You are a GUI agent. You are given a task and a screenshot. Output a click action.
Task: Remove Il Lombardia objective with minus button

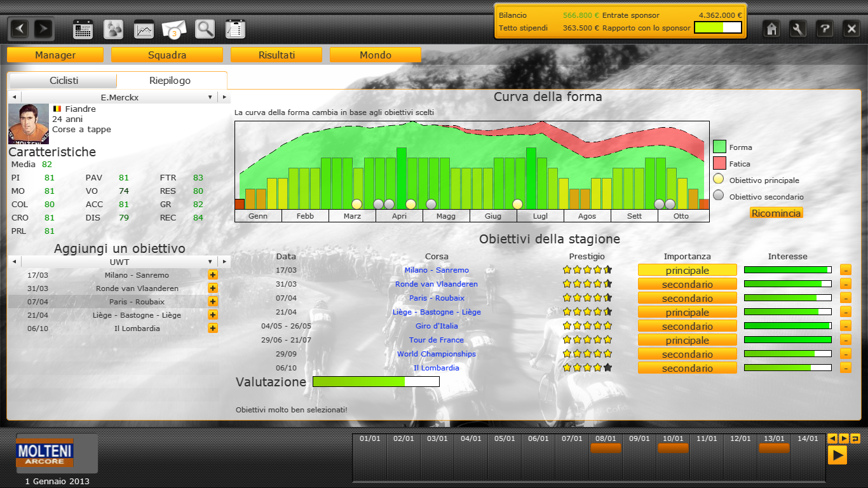845,368
